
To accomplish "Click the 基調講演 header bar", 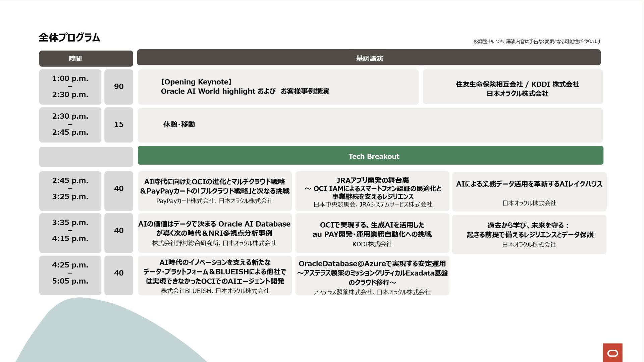I will coord(369,58).
